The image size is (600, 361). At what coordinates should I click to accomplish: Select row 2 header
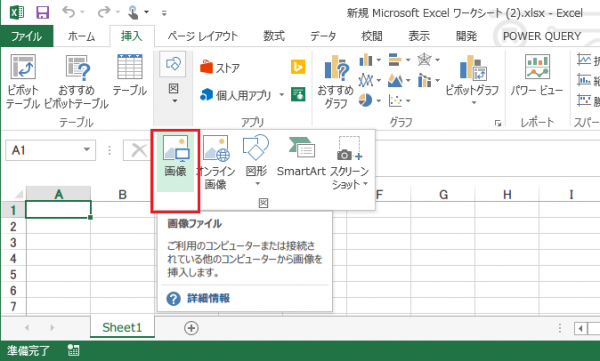[x=13, y=226]
